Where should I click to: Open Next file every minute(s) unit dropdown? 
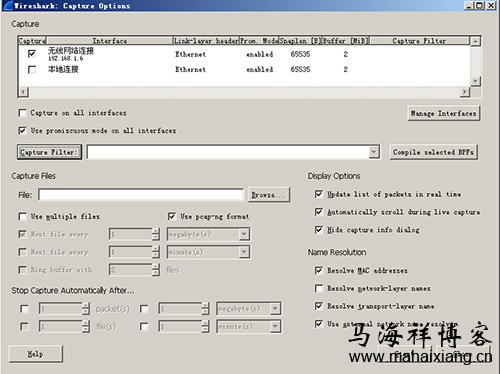pyautogui.click(x=244, y=252)
